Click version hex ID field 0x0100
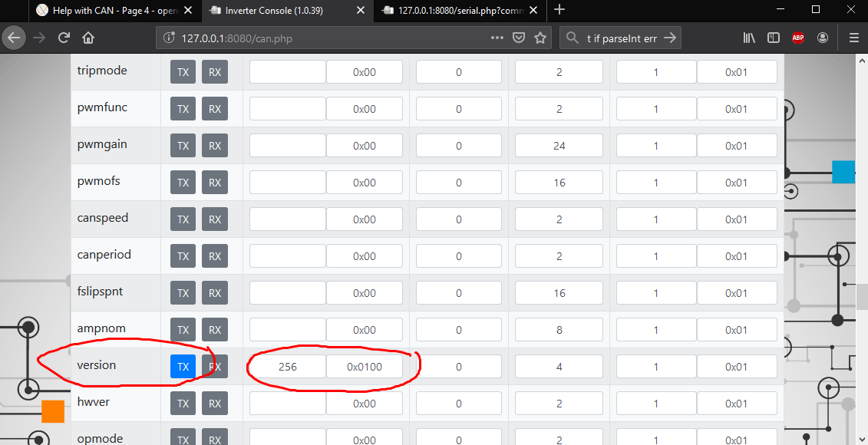 click(365, 367)
